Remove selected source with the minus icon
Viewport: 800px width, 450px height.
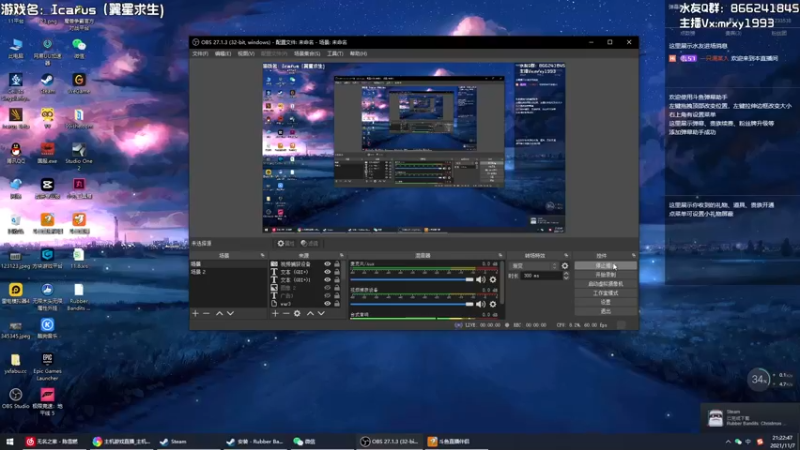[286, 313]
